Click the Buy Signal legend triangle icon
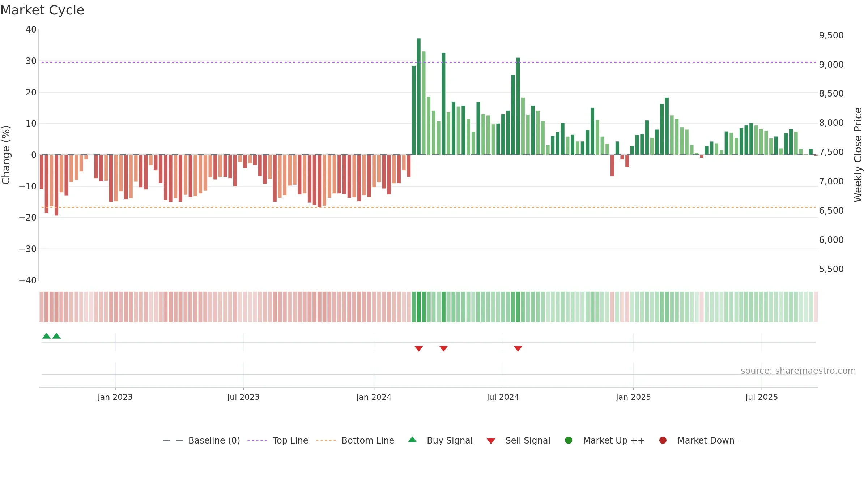The width and height of the screenshot is (868, 488). click(412, 440)
